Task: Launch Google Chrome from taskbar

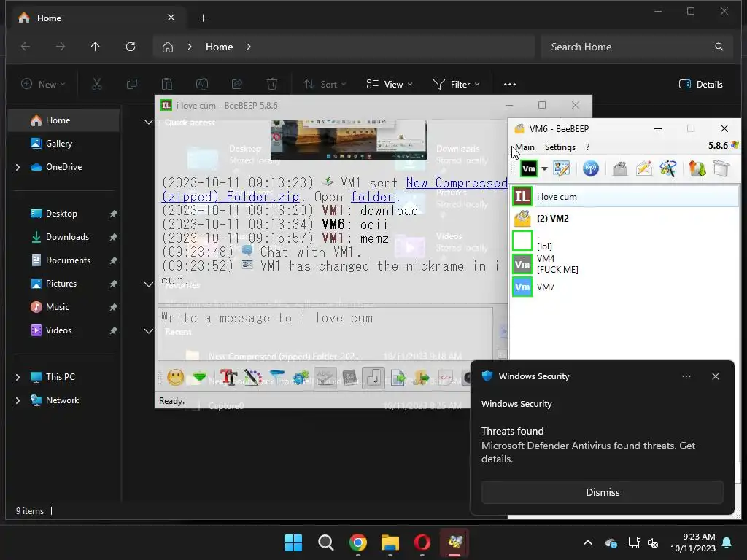Action: point(358,542)
